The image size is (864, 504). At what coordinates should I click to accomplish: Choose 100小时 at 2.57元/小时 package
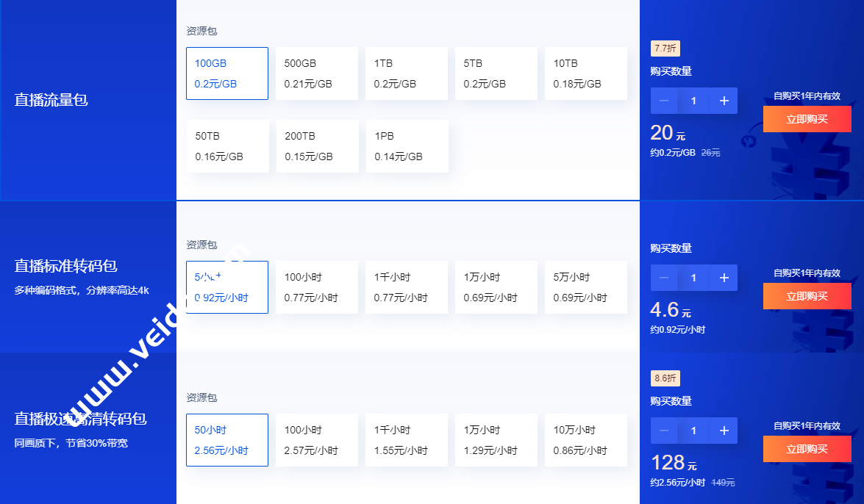317,440
